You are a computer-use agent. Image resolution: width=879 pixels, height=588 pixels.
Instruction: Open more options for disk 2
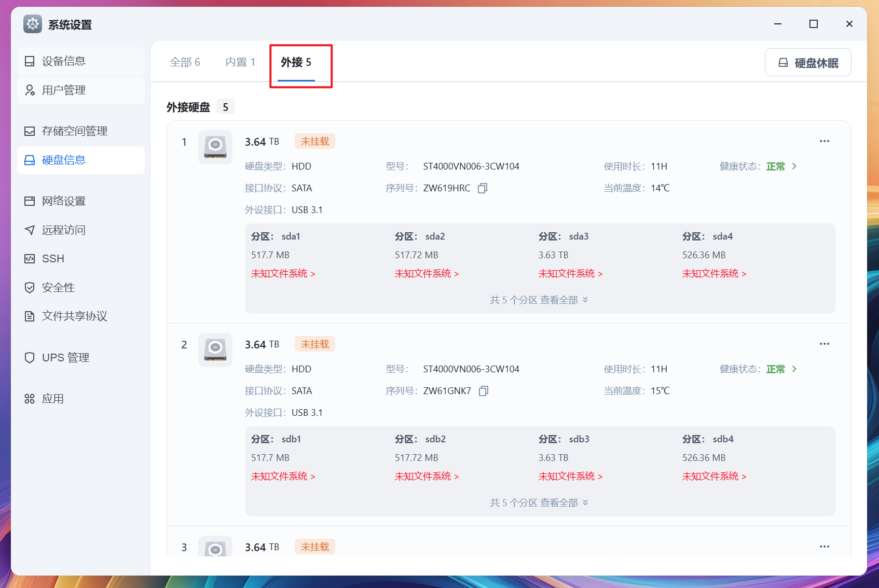(x=825, y=344)
